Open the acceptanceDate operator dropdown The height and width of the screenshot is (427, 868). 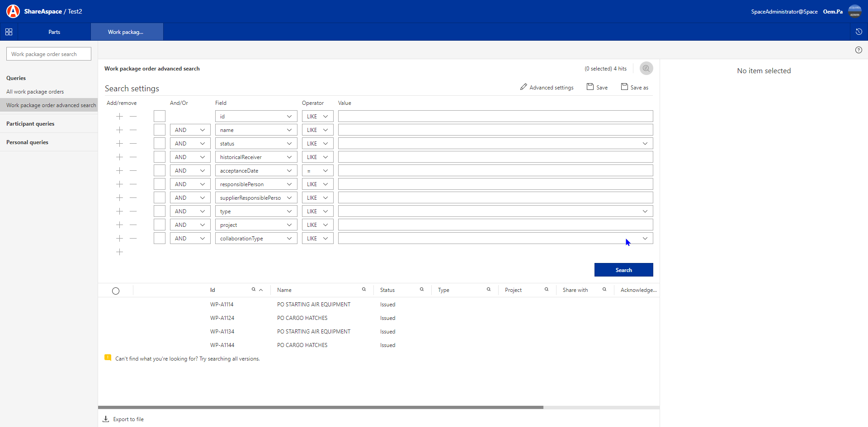point(317,171)
